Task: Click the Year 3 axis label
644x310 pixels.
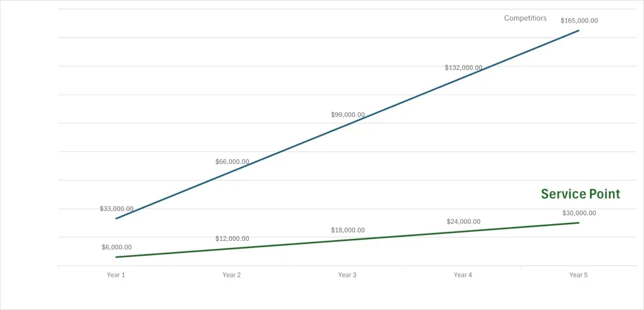Action: click(x=347, y=275)
